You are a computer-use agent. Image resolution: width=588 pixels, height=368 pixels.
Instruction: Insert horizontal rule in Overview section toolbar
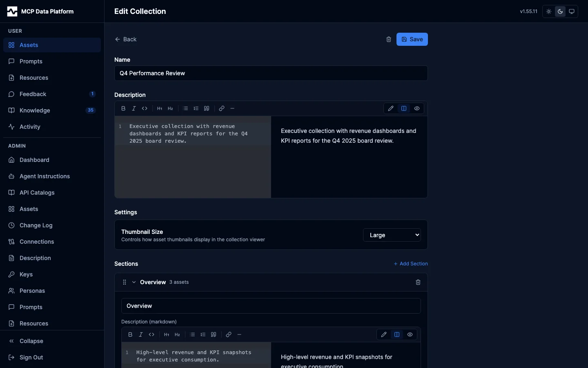pyautogui.click(x=239, y=334)
